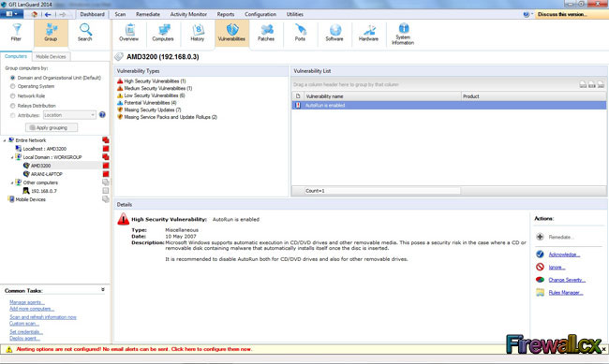Open the Search tool
This screenshot has width=609, height=364.
point(85,33)
